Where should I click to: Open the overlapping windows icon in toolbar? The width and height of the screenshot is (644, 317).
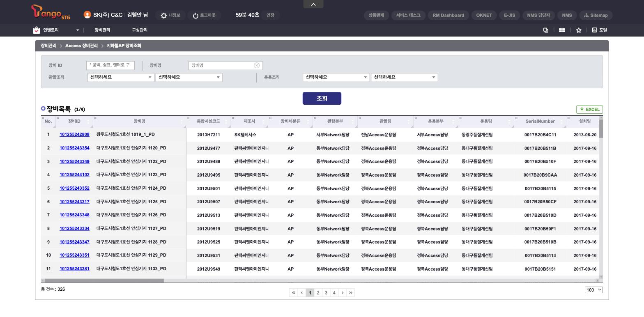[546, 30]
